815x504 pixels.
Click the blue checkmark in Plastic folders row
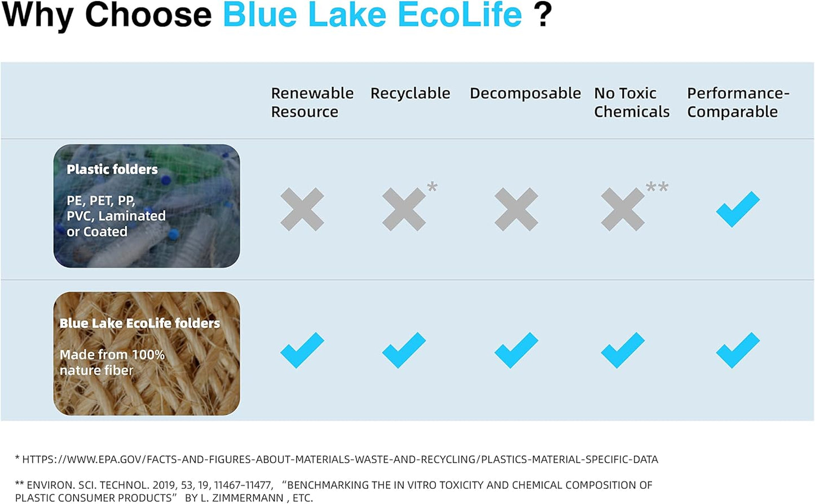pyautogui.click(x=738, y=209)
